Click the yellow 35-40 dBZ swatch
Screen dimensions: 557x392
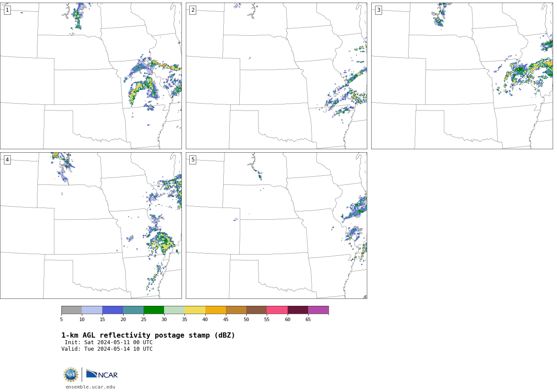[x=195, y=310]
